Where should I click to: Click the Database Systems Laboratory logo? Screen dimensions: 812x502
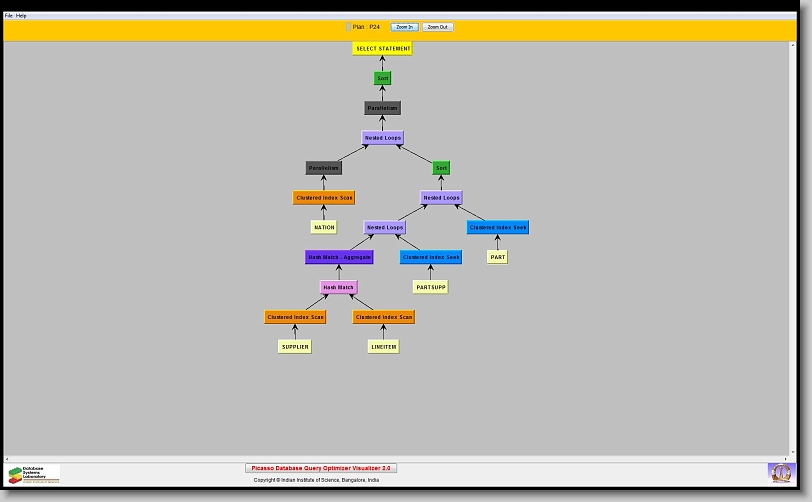[34, 473]
